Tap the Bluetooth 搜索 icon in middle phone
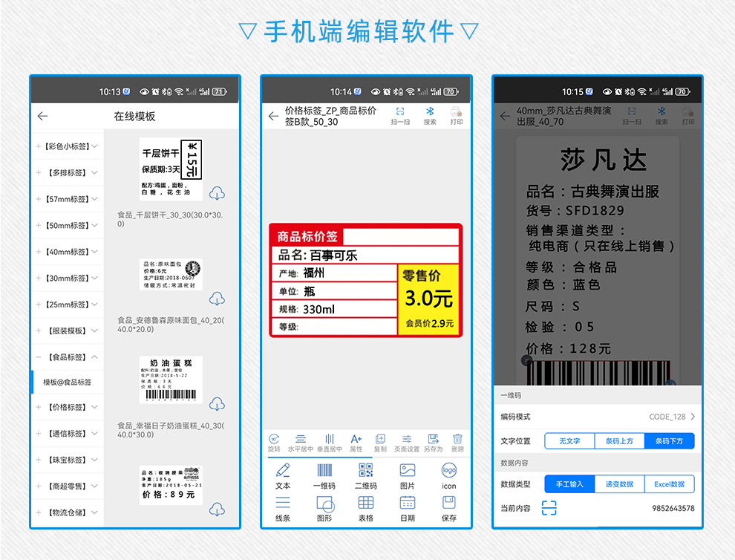The height and width of the screenshot is (560, 735). [x=430, y=115]
